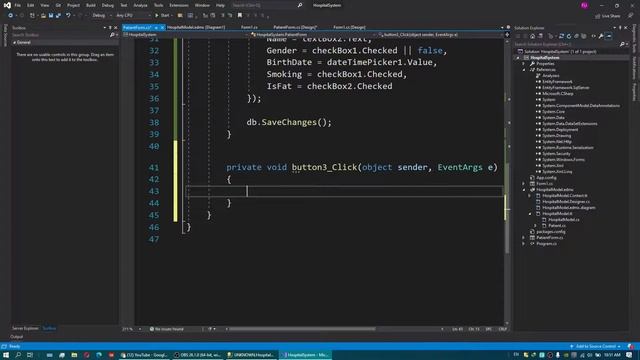The image size is (640, 360).
Task: Click the Save file icon
Action: pos(51,16)
